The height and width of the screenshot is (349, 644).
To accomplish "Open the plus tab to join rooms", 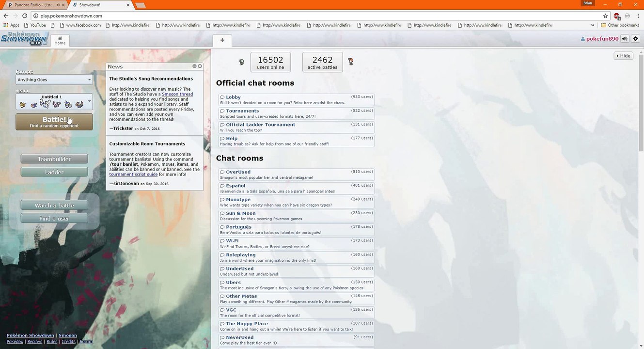I will click(x=222, y=40).
